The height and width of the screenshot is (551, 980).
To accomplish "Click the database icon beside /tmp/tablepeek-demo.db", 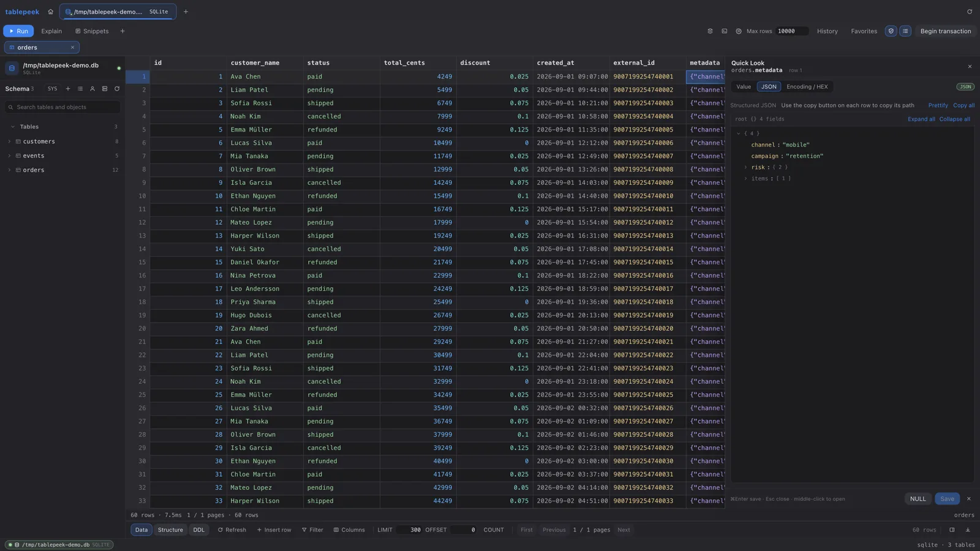I will click(x=12, y=68).
